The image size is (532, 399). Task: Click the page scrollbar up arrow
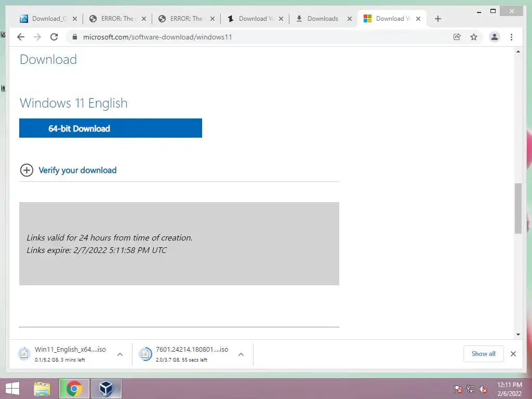pyautogui.click(x=518, y=51)
